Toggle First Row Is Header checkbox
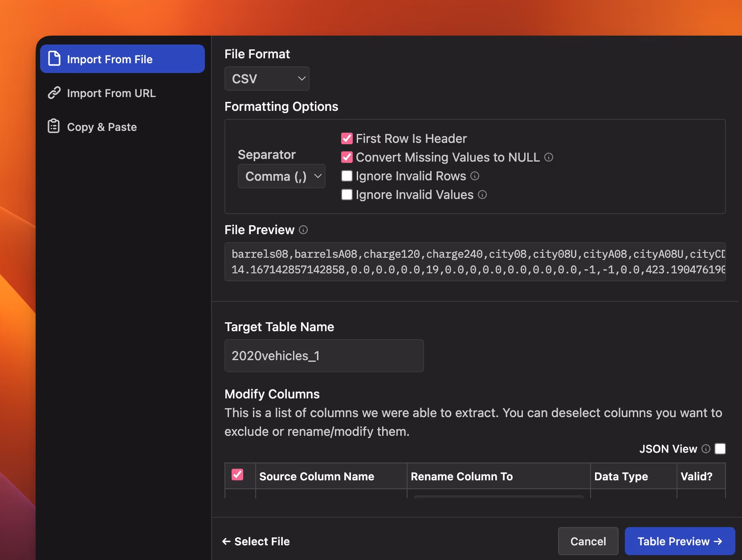Viewport: 742px width, 560px height. pos(347,138)
